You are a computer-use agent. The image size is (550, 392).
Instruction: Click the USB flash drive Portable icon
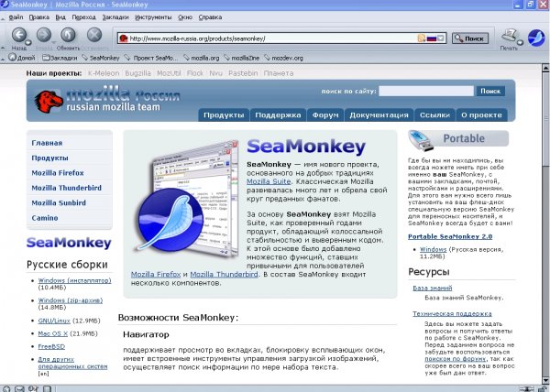pyautogui.click(x=422, y=141)
